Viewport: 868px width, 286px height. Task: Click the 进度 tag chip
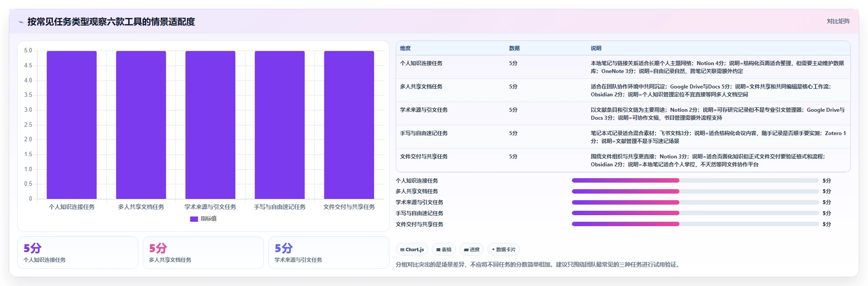coord(471,249)
